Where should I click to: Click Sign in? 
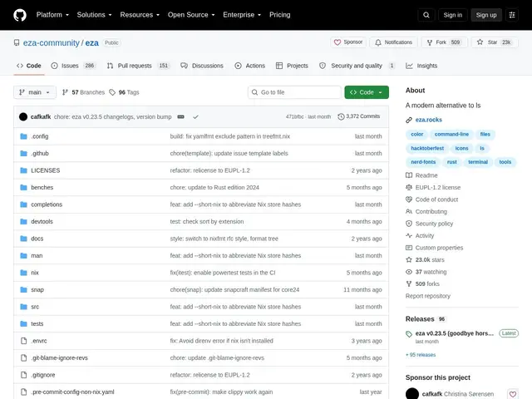click(452, 15)
